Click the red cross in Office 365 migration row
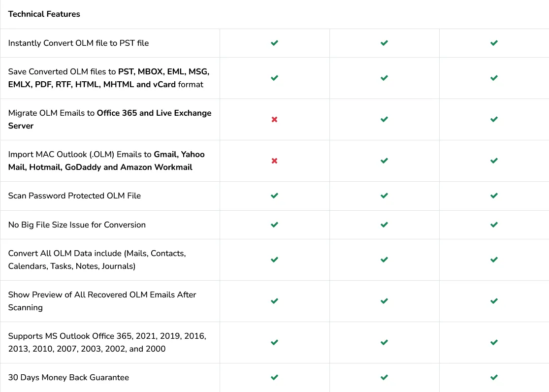Screen dimensions: 549x392 point(274,119)
